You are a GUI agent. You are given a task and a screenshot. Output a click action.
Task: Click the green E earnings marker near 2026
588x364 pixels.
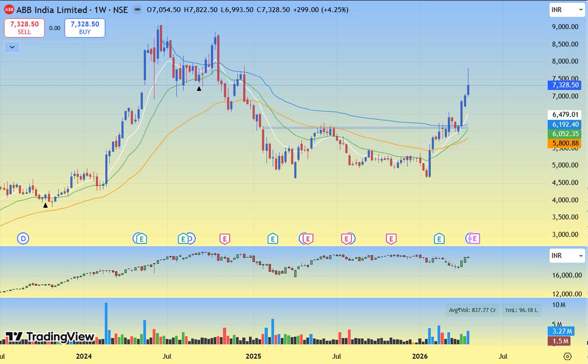pyautogui.click(x=439, y=239)
